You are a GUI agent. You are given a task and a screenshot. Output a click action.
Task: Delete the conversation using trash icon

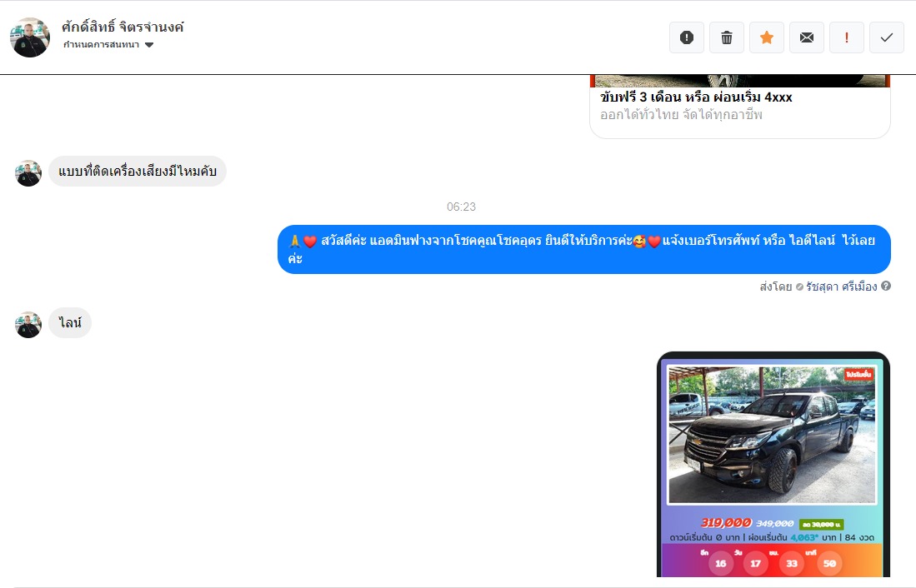click(x=727, y=37)
